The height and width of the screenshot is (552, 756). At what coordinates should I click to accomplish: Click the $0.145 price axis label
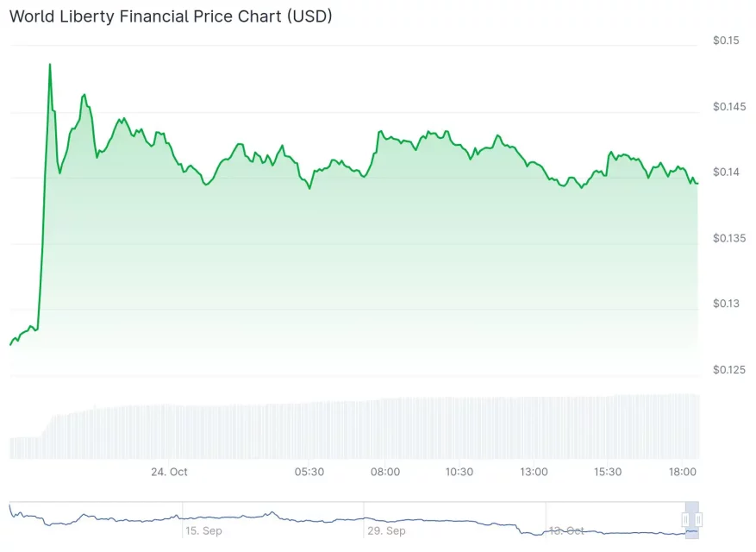(729, 106)
